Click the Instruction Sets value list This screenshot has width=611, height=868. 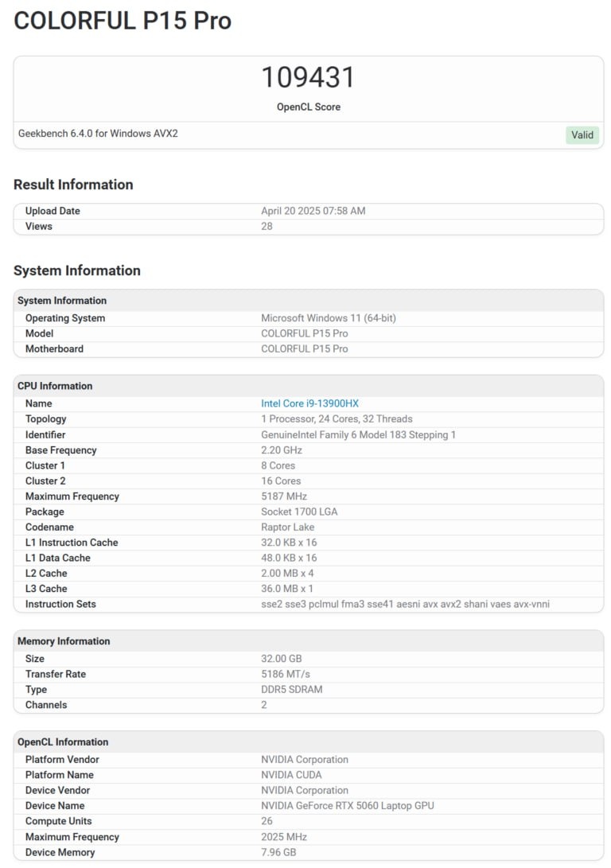point(405,605)
